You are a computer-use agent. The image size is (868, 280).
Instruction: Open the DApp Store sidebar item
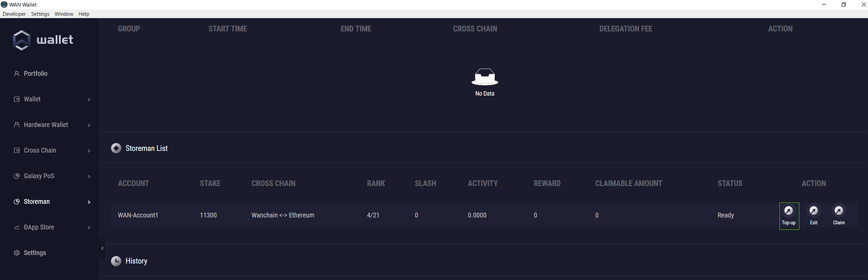(x=39, y=227)
